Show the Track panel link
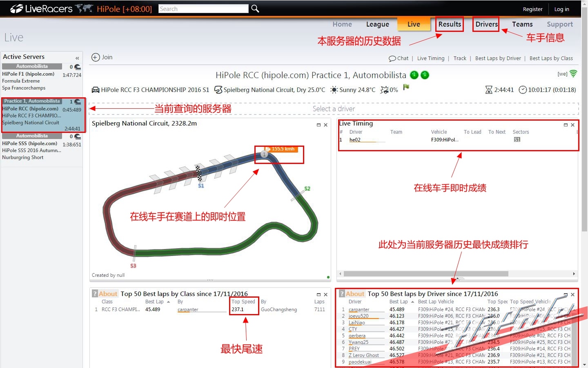 click(460, 58)
